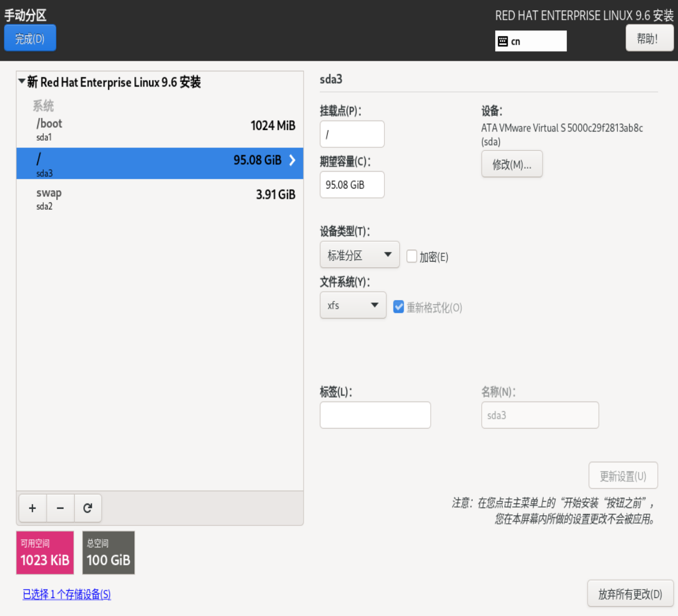Image resolution: width=678 pixels, height=616 pixels.
Task: Click the chevron arrow on the 95.08 GiB row
Action: [292, 160]
